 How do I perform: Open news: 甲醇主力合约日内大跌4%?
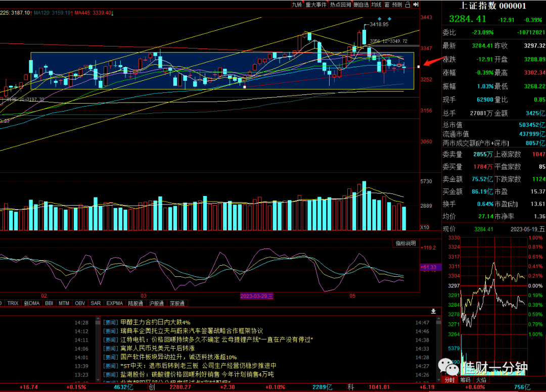(155, 322)
